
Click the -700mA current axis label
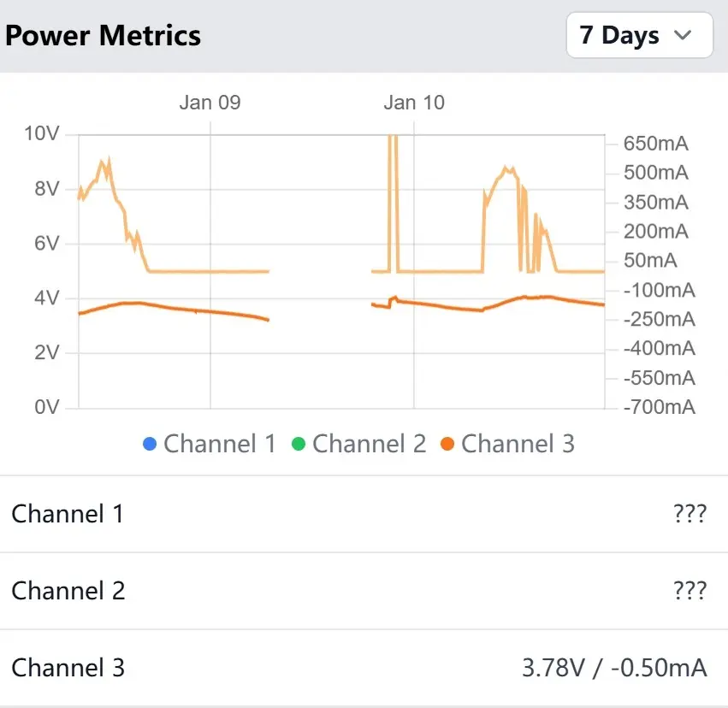click(x=659, y=407)
